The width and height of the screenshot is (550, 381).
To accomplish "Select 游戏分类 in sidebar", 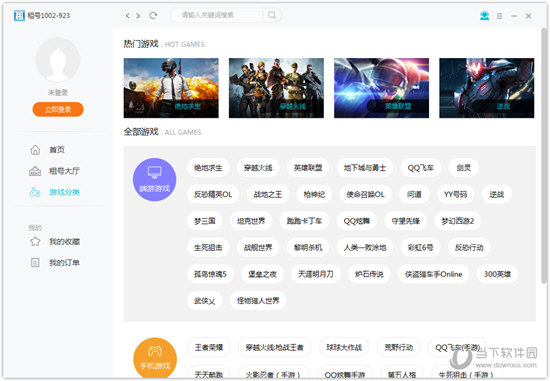I will (x=64, y=192).
